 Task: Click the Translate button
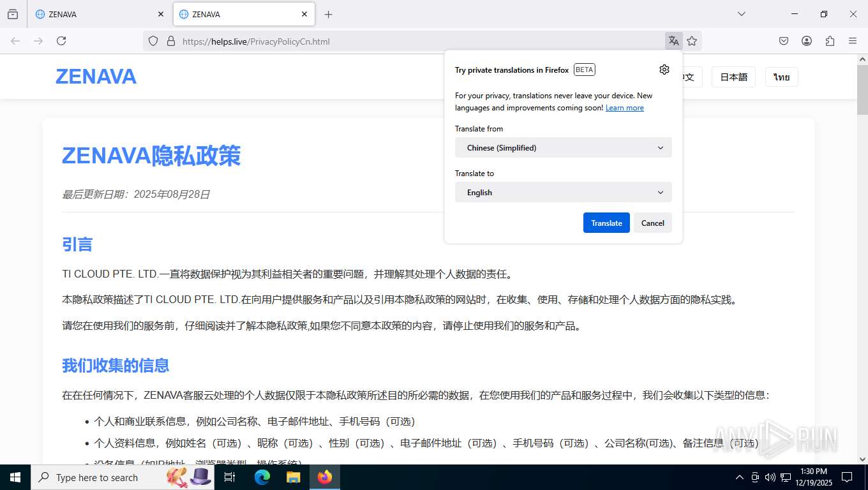click(606, 223)
